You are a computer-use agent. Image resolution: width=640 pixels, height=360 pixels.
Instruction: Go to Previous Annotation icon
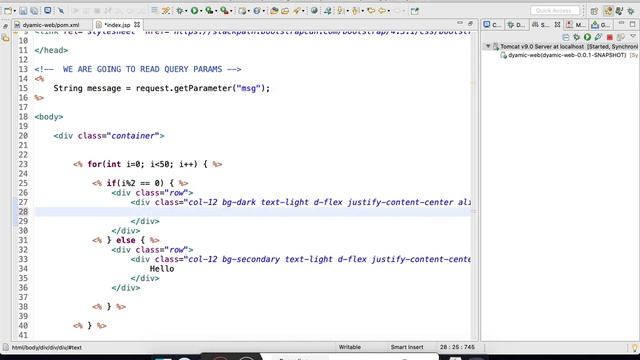(x=355, y=11)
